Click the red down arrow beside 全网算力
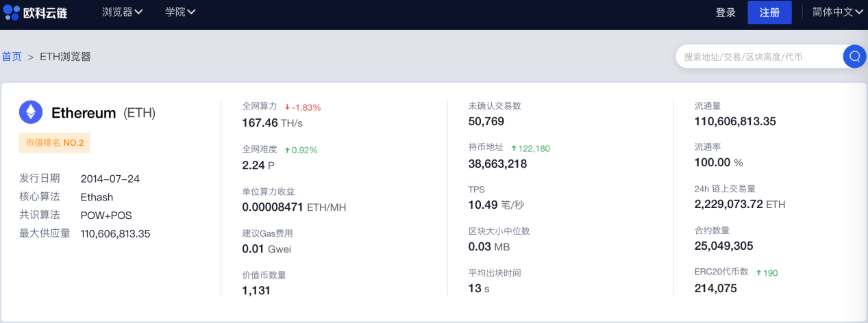 288,107
